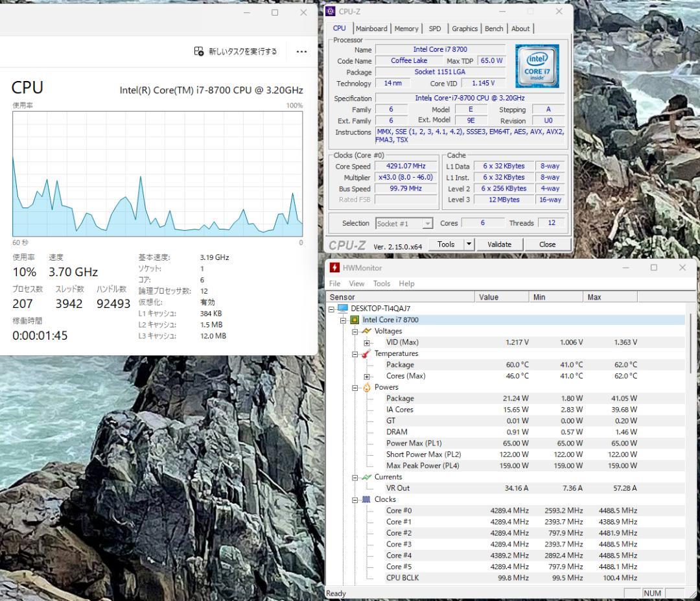This screenshot has height=601, width=700.
Task: Click the Validate button in CPU-Z
Action: point(500,244)
